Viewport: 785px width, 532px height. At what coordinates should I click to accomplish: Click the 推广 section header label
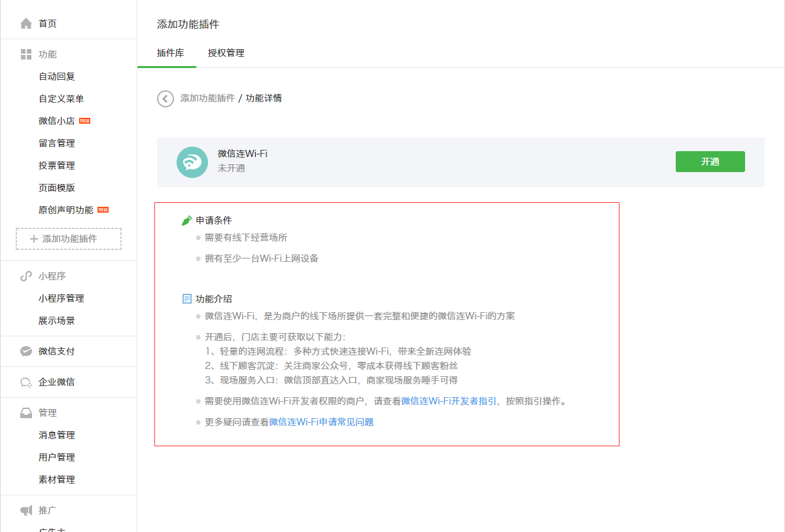48,510
